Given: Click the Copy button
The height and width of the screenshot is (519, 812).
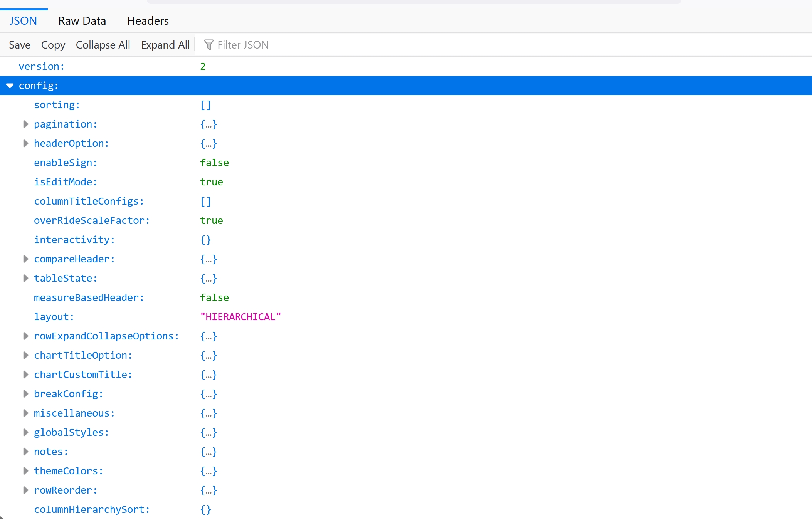Looking at the screenshot, I should [x=53, y=45].
